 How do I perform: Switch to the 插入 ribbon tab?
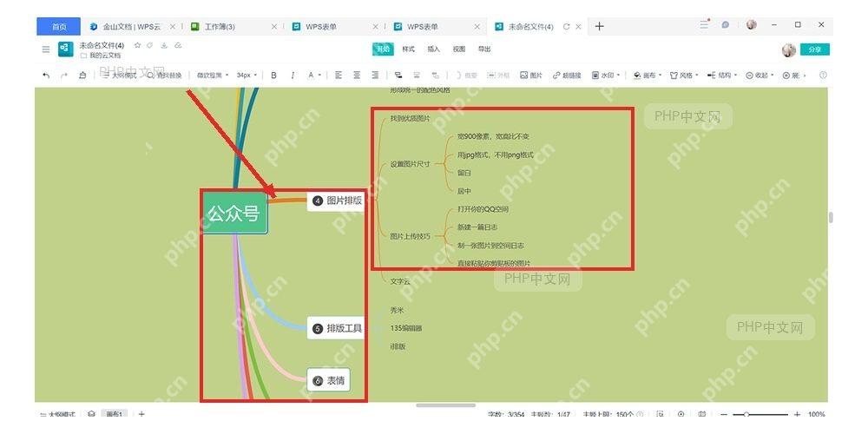pos(433,49)
